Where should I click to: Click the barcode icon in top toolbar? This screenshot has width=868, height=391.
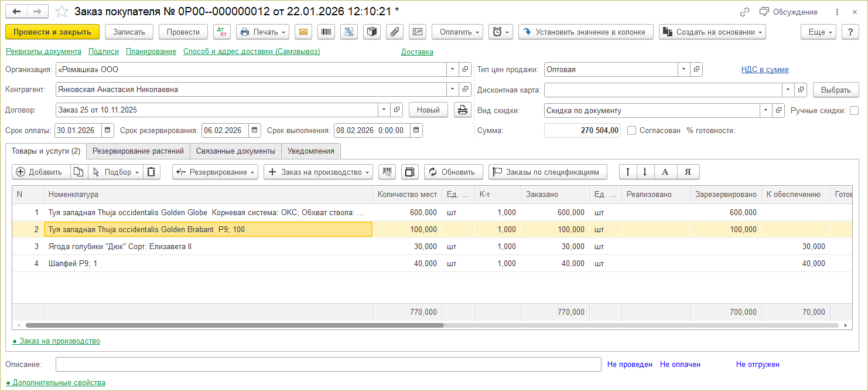pyautogui.click(x=326, y=32)
